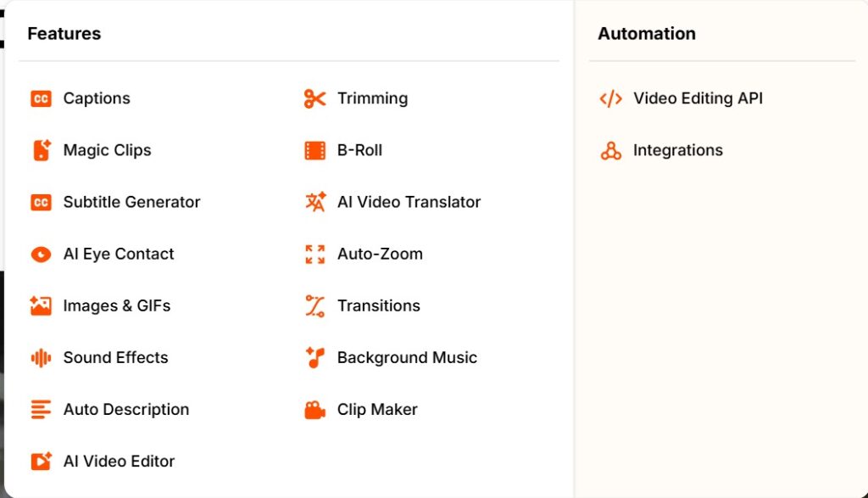
Task: Click the Auto-Zoom expand arrows icon
Action: click(314, 254)
